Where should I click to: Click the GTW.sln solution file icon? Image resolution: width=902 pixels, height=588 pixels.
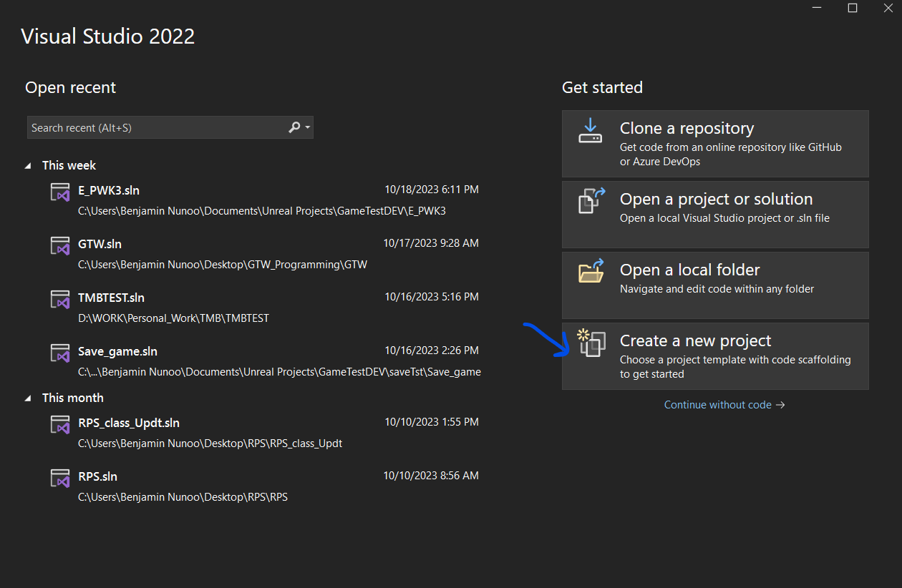pyautogui.click(x=59, y=245)
